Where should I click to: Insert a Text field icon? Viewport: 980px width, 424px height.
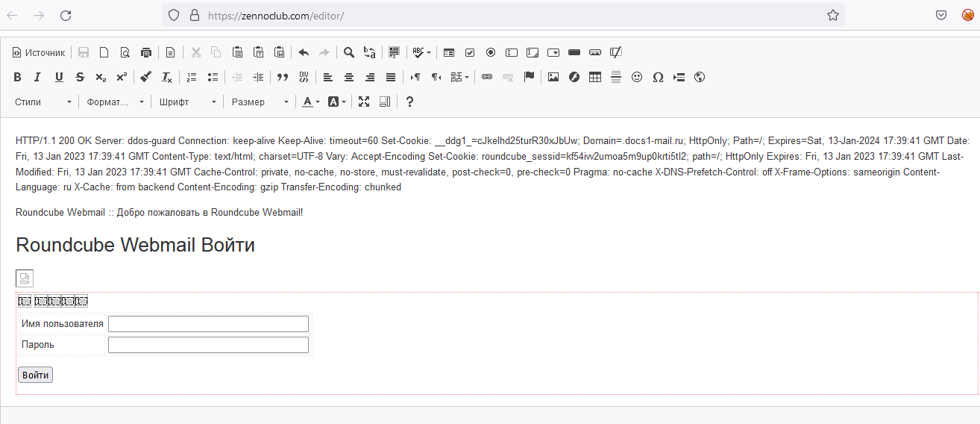tap(512, 52)
